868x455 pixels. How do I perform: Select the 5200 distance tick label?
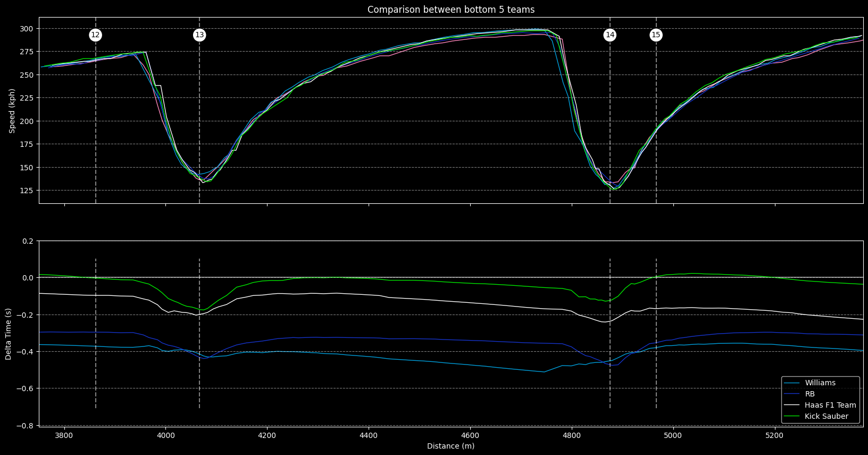tap(774, 436)
